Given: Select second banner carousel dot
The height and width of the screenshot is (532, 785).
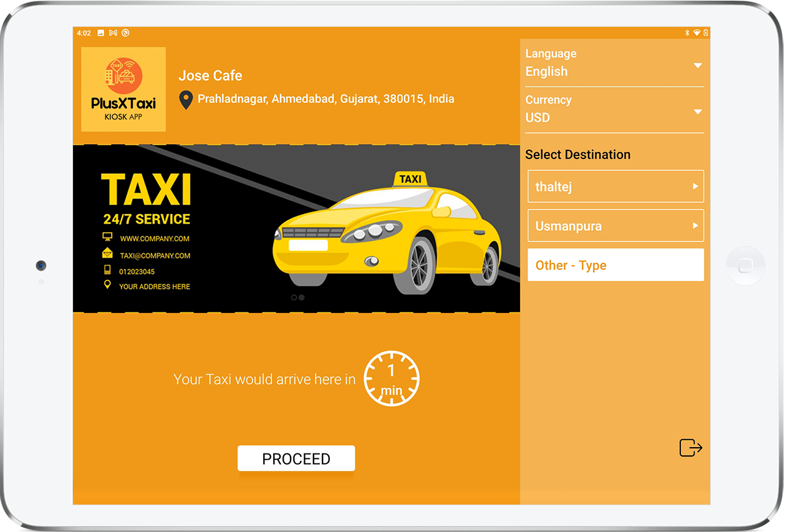Looking at the screenshot, I should tap(302, 297).
